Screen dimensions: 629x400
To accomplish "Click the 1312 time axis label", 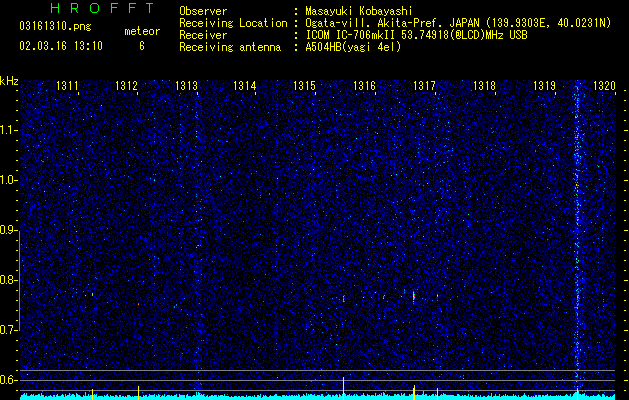I will click(x=126, y=85).
